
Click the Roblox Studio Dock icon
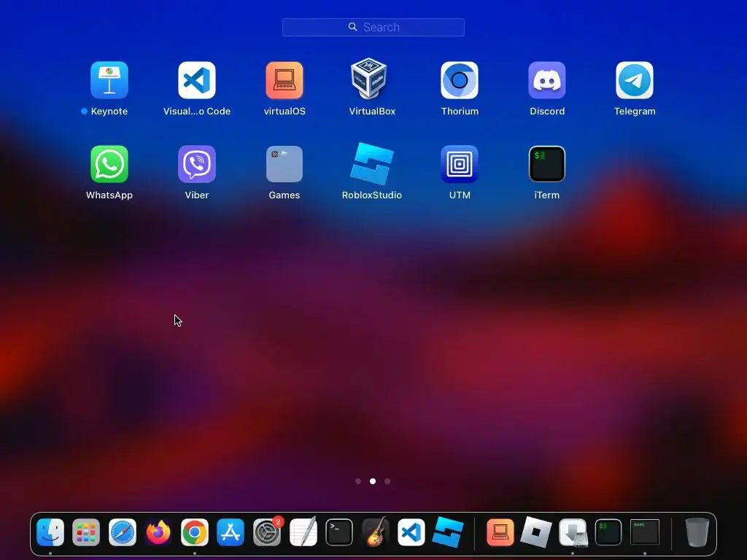[x=448, y=532]
